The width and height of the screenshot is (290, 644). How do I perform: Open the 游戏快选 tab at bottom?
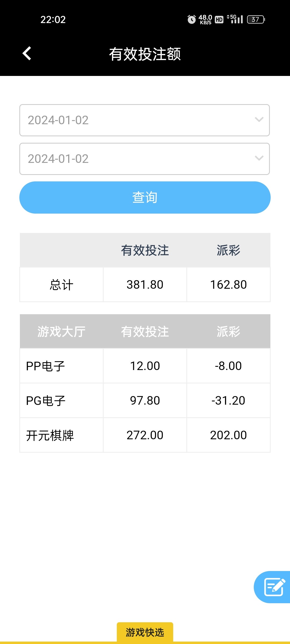click(x=145, y=632)
